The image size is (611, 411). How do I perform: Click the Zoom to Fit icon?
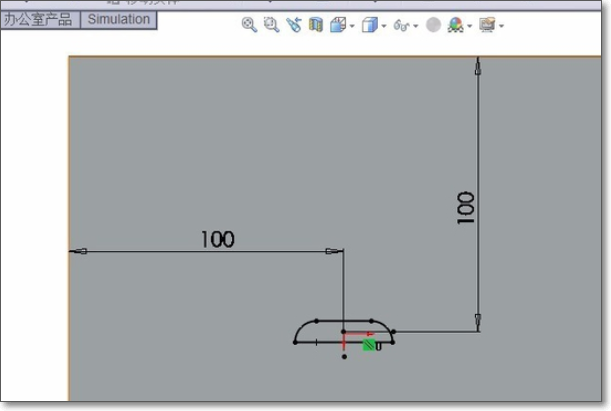click(x=249, y=25)
